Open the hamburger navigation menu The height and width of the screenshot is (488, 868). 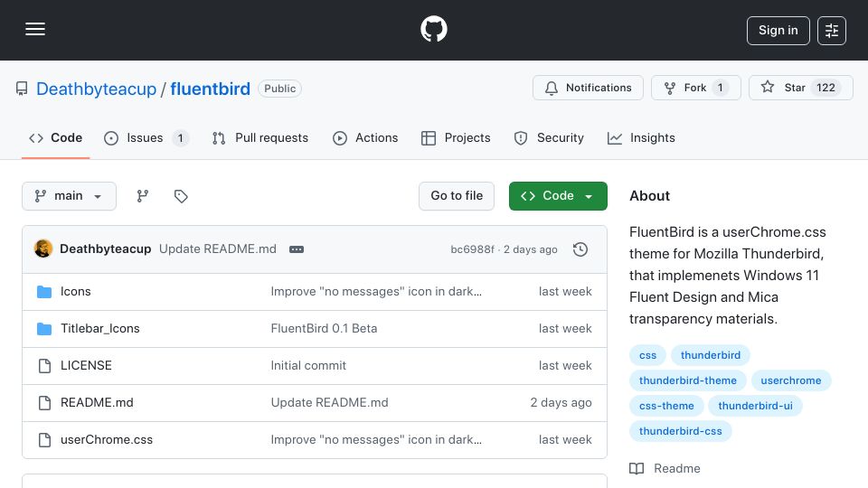coord(35,29)
